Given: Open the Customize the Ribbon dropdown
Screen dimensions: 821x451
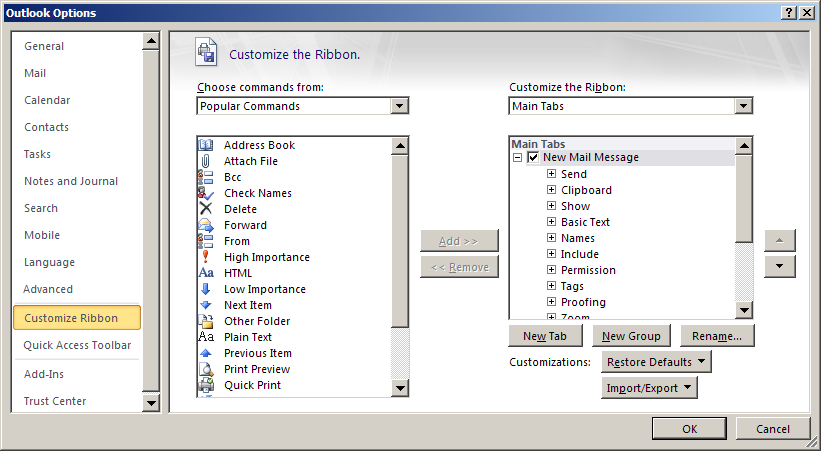Looking at the screenshot, I should click(x=743, y=106).
